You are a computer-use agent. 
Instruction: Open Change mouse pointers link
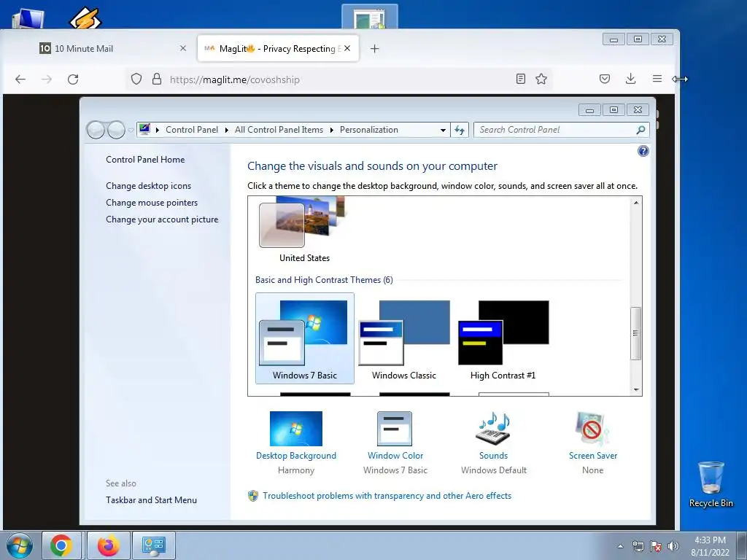tap(152, 203)
